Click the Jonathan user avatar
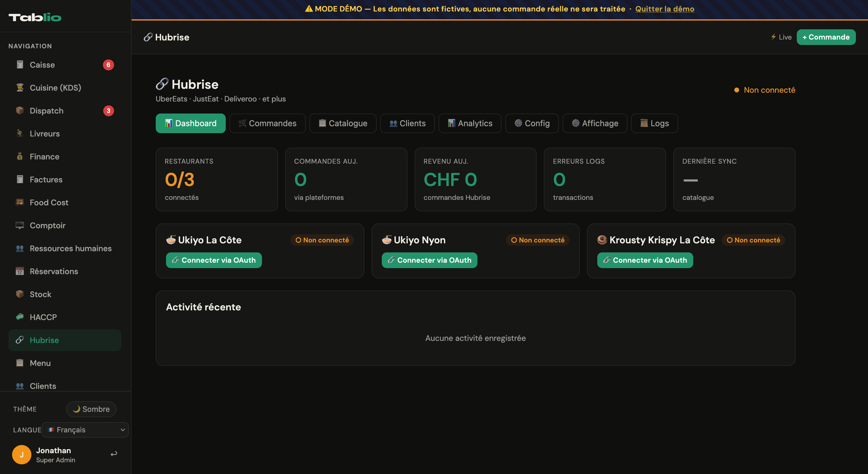 coord(21,454)
